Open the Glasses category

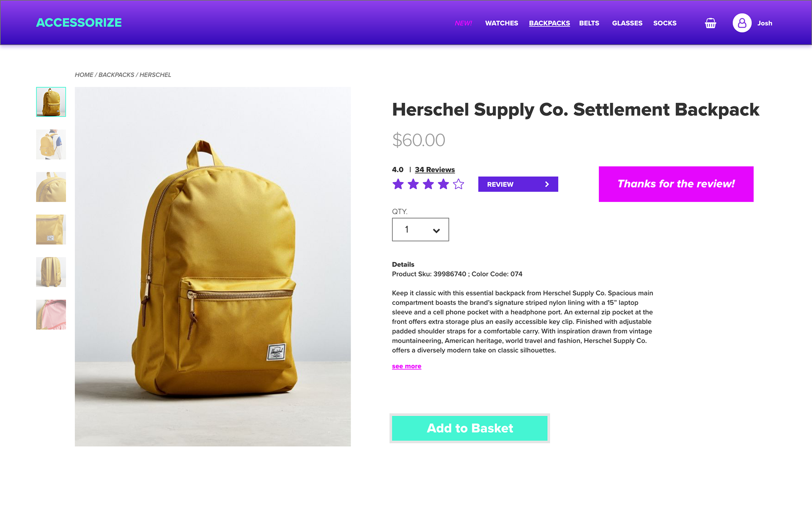pos(627,23)
